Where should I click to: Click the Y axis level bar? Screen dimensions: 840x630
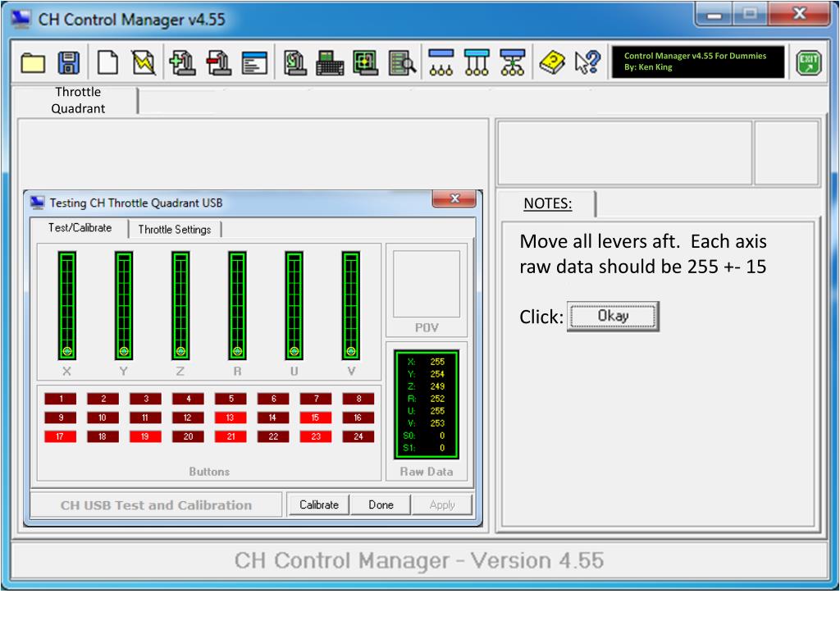point(124,305)
